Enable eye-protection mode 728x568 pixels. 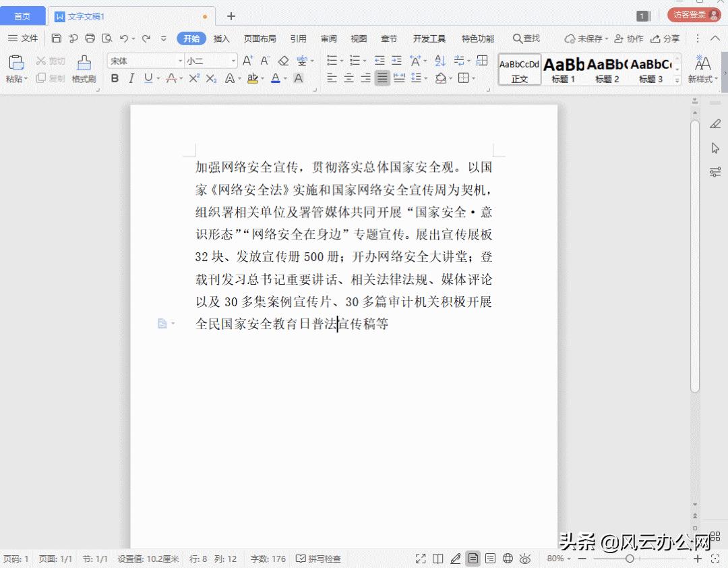pos(524,559)
